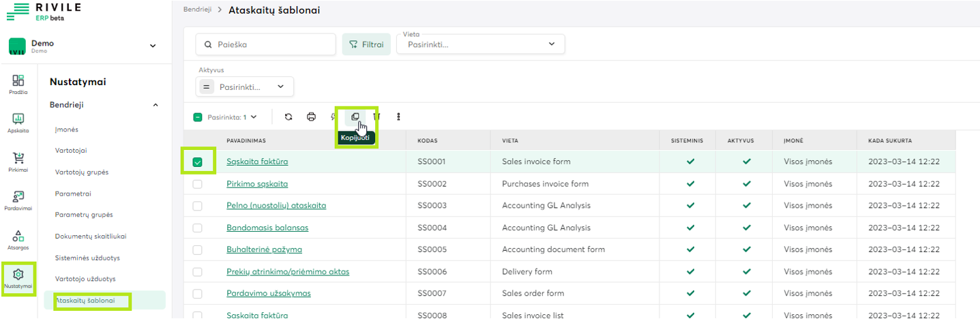Collapse the Bendrieji section
Viewport: 980px width, 336px height.
[155, 105]
